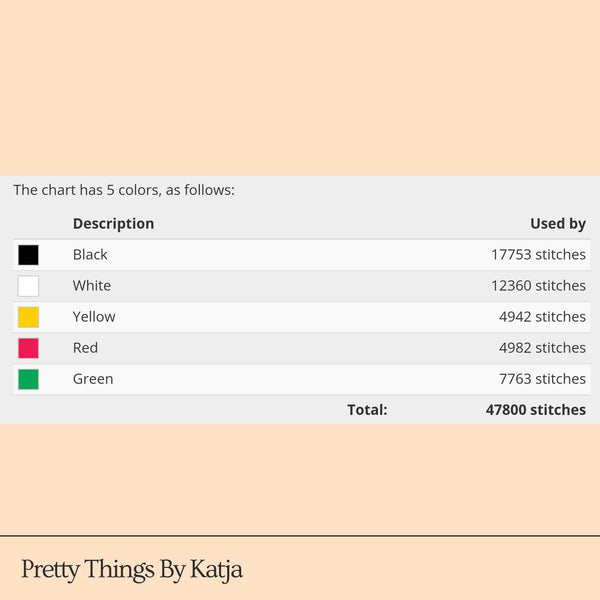The width and height of the screenshot is (600, 600).
Task: Click the 47800 stitches total
Action: coord(536,410)
